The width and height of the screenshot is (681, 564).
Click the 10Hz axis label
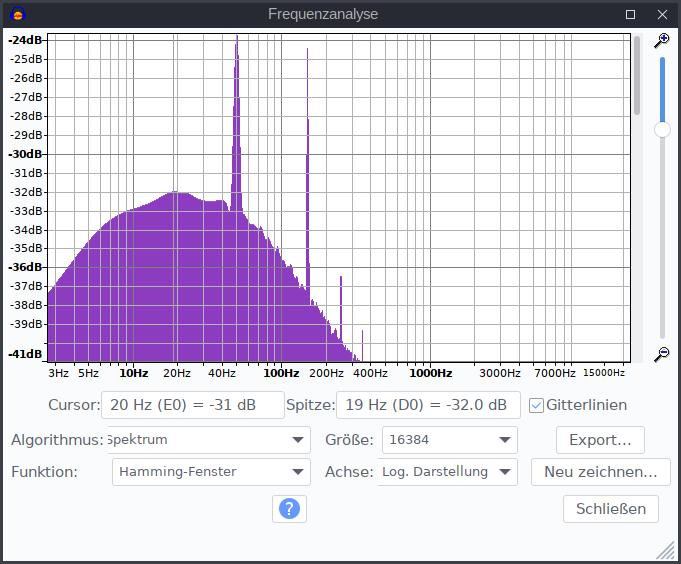tap(134, 373)
